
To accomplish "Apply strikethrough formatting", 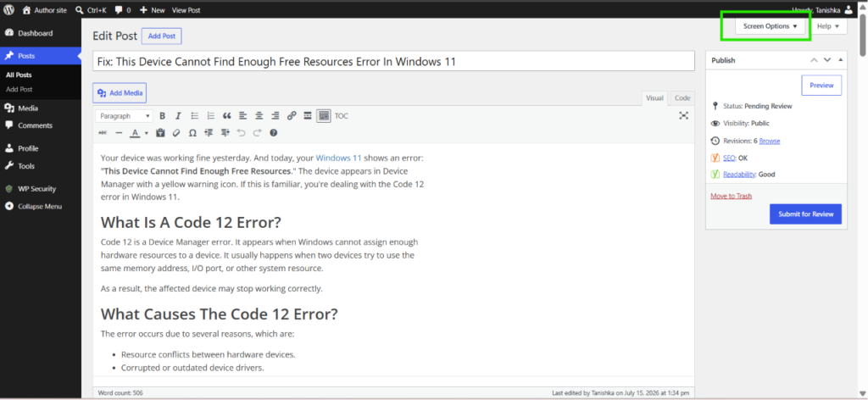I will pyautogui.click(x=103, y=133).
